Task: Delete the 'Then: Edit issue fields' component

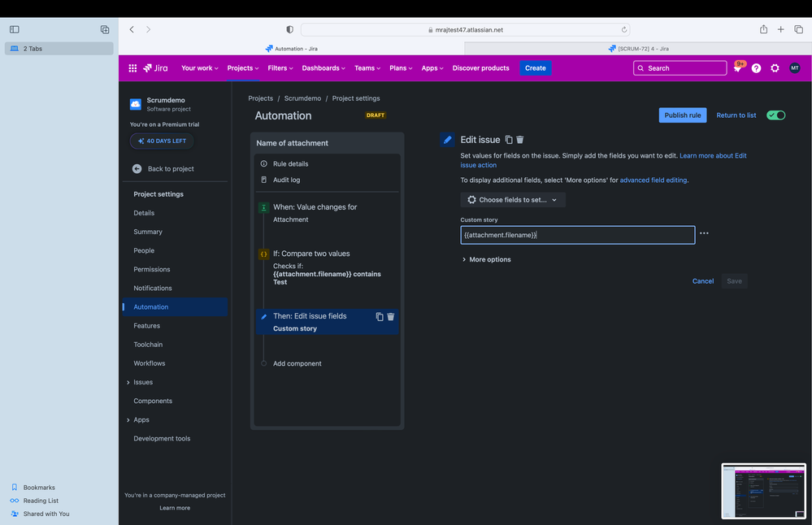Action: pos(390,316)
